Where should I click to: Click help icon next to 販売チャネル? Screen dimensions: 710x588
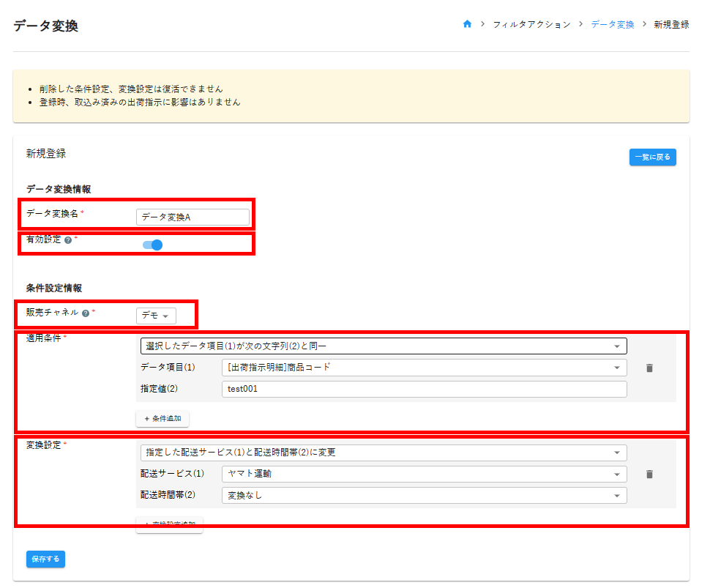point(86,313)
